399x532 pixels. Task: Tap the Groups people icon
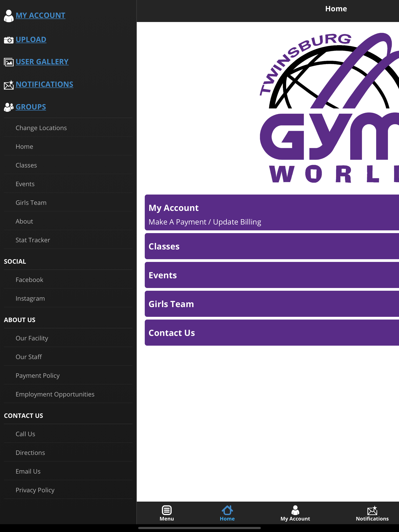[9, 107]
